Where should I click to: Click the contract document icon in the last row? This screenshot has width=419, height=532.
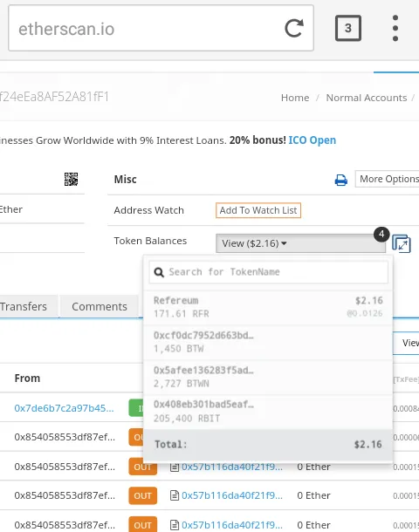175,525
